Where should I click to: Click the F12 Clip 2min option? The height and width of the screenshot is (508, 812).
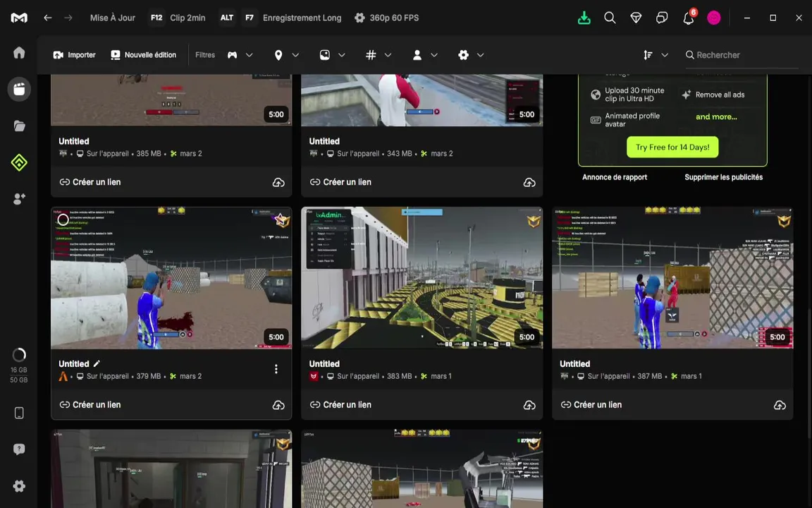click(178, 18)
